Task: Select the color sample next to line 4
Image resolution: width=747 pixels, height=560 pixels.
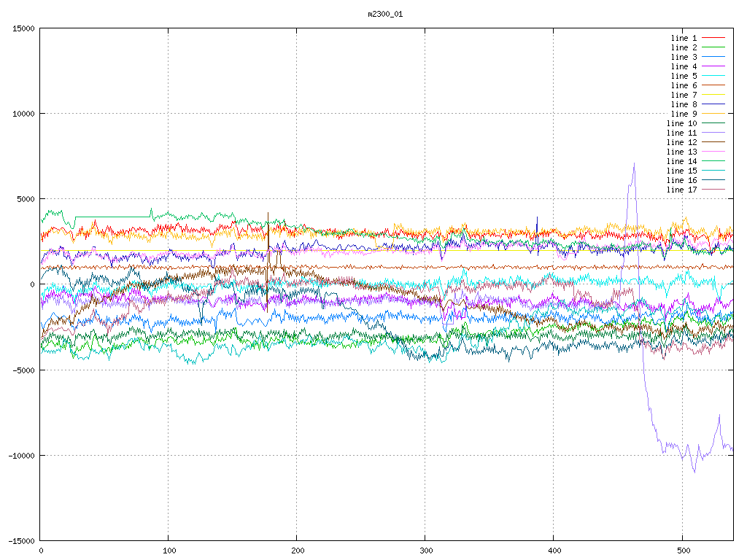Action: tap(713, 66)
